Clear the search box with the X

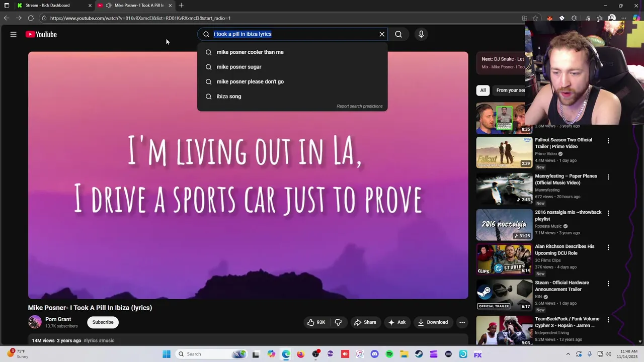(x=382, y=34)
